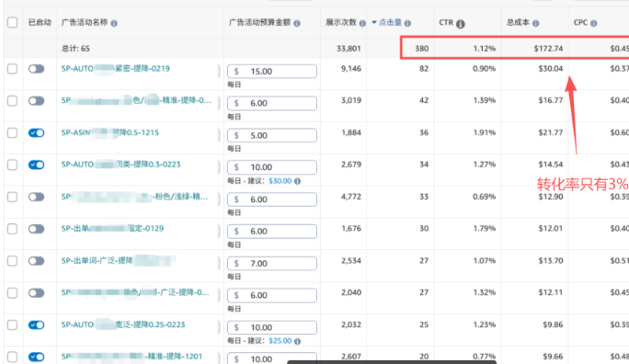Click info icon beside 展示次数 header
This screenshot has width=629, height=364.
point(362,23)
